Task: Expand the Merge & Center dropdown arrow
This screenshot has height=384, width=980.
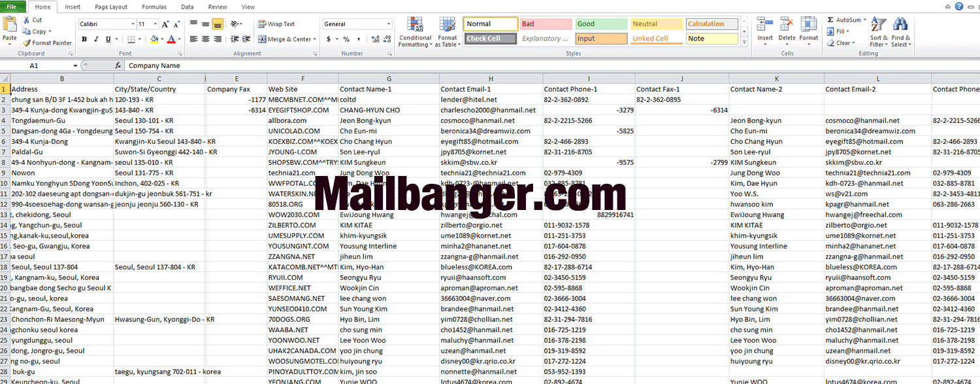Action: 316,39
